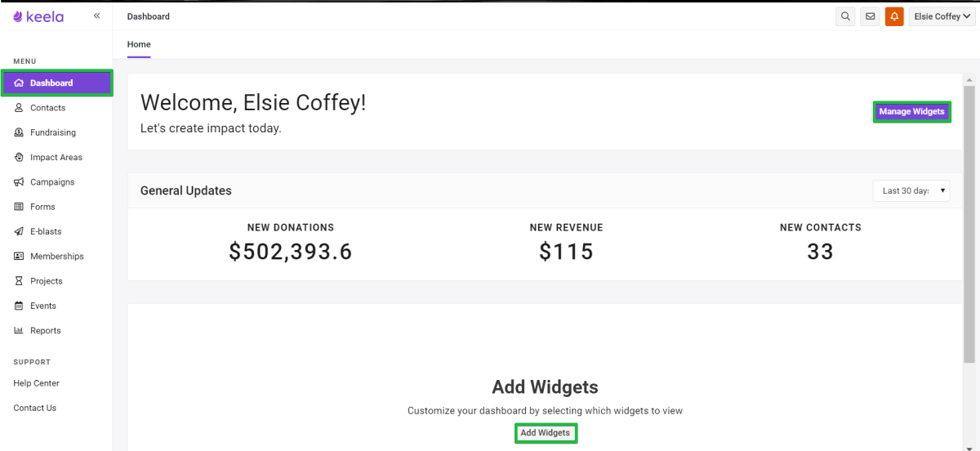Open the Help Center link

click(36, 383)
